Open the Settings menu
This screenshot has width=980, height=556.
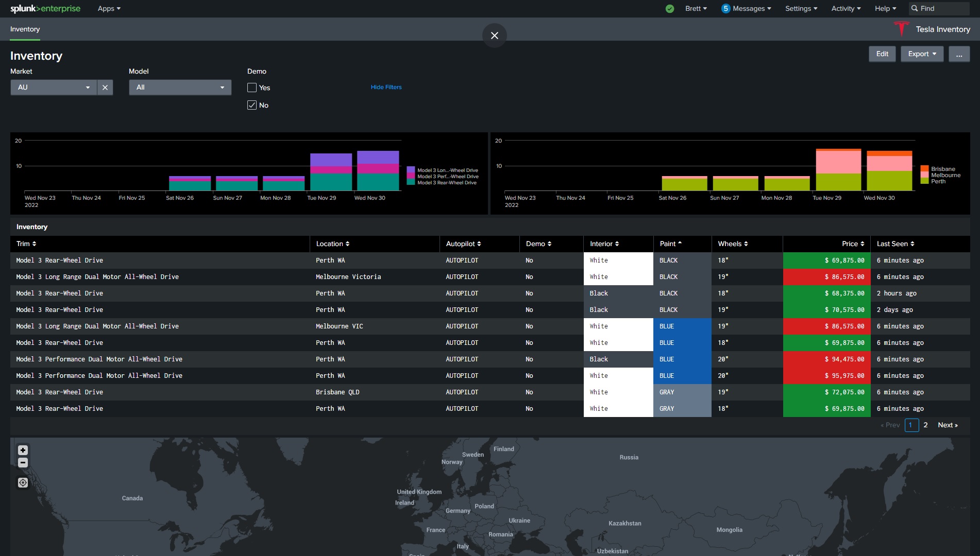tap(801, 9)
